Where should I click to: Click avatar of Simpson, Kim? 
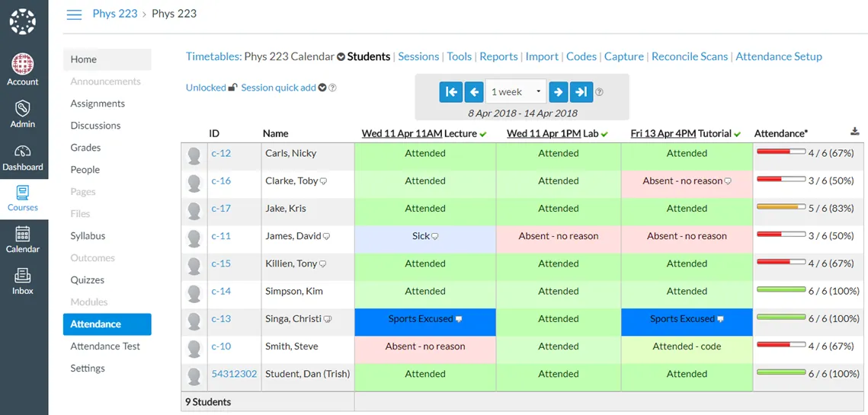pyautogui.click(x=194, y=294)
